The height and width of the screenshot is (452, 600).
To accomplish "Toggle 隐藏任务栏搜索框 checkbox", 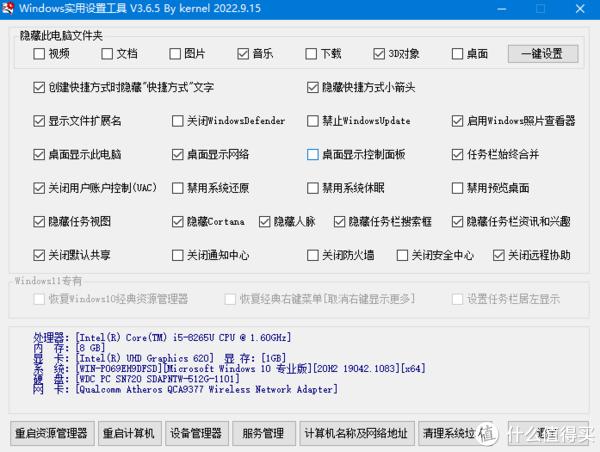I will click(339, 222).
